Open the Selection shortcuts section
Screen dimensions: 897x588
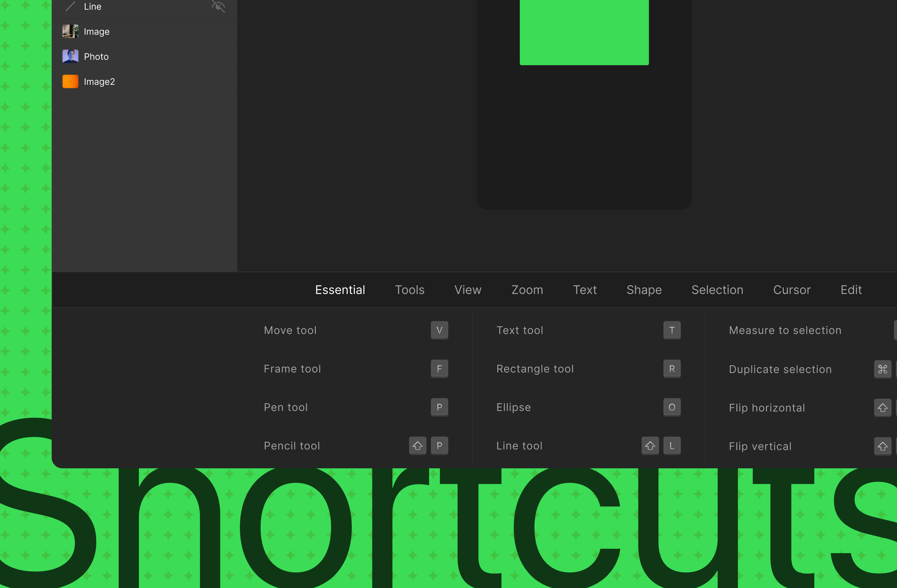pyautogui.click(x=717, y=290)
